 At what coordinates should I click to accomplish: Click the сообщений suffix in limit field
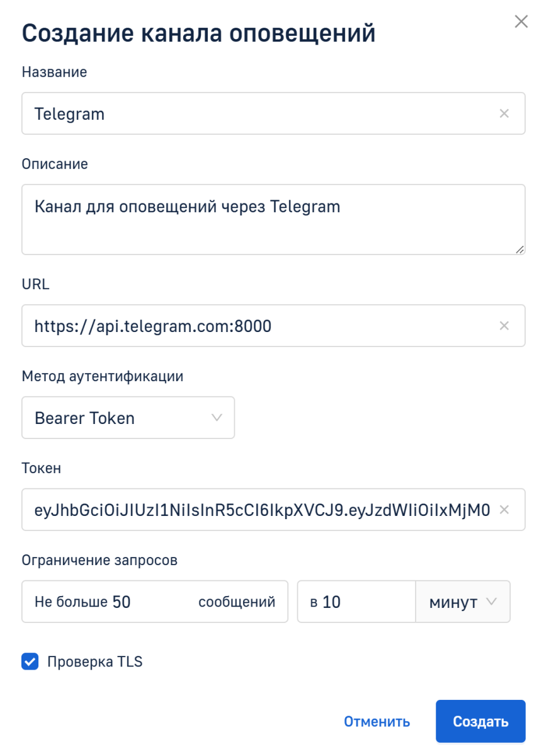237,602
